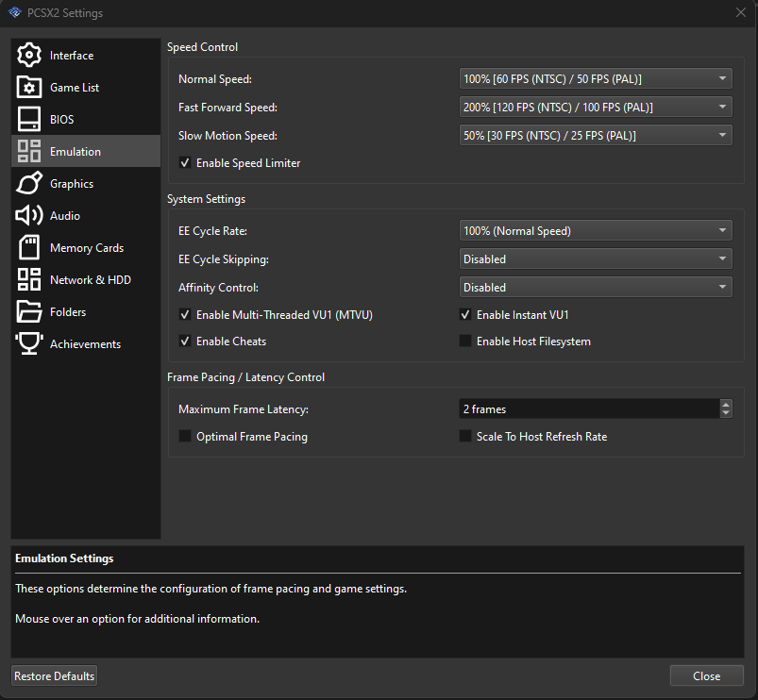
Task: Open the Game List settings page
Action: (x=86, y=88)
